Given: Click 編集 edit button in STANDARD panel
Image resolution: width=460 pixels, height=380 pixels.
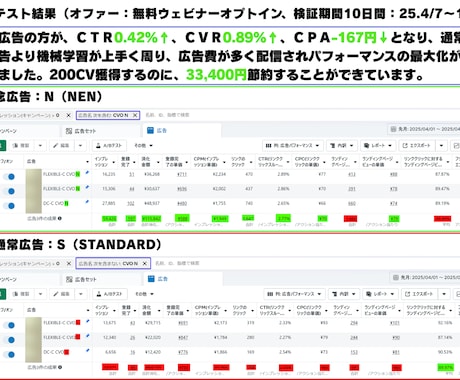Looking at the screenshot, I should pos(62,294).
